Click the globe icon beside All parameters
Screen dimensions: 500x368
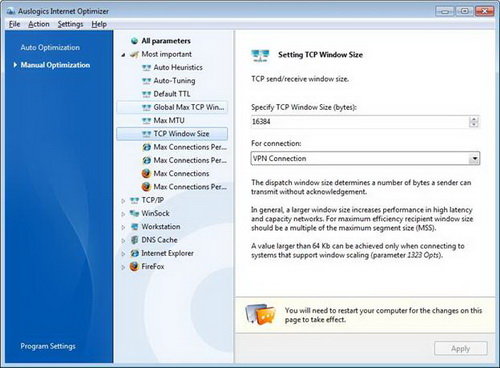click(x=134, y=41)
